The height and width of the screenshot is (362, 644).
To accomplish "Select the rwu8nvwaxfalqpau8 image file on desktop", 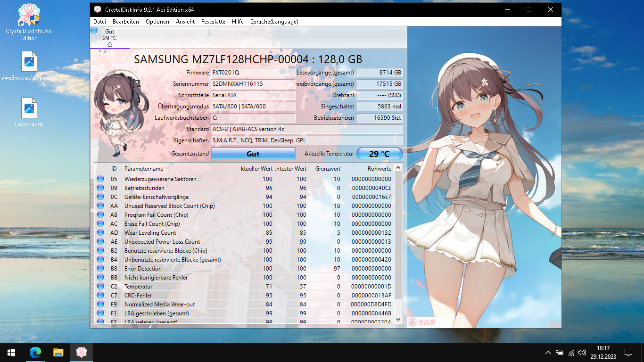I will pos(29,66).
